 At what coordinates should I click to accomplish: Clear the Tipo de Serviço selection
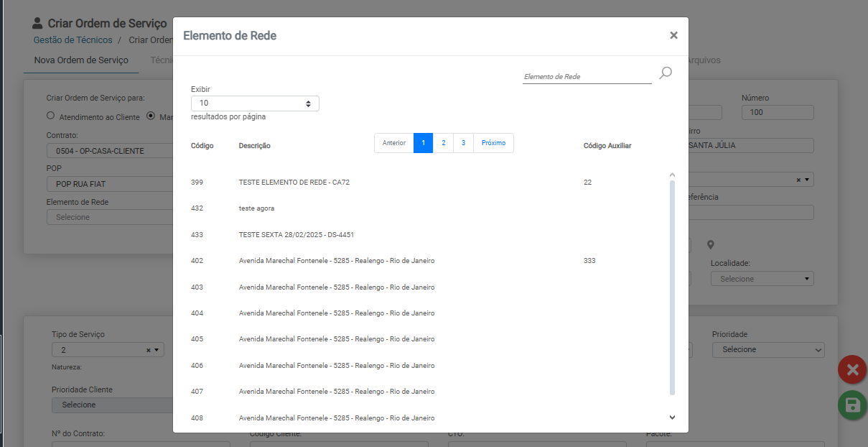point(148,350)
